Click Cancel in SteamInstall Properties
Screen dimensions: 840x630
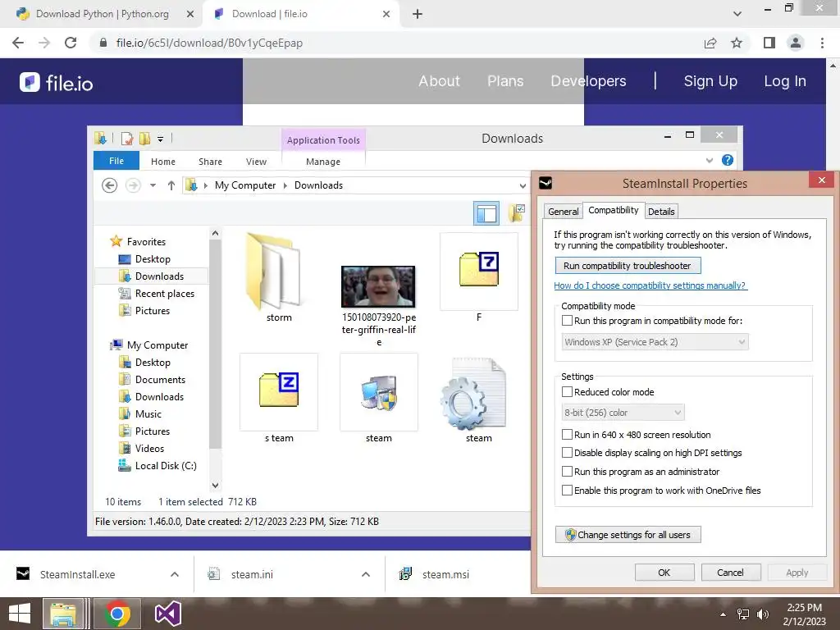click(x=731, y=572)
